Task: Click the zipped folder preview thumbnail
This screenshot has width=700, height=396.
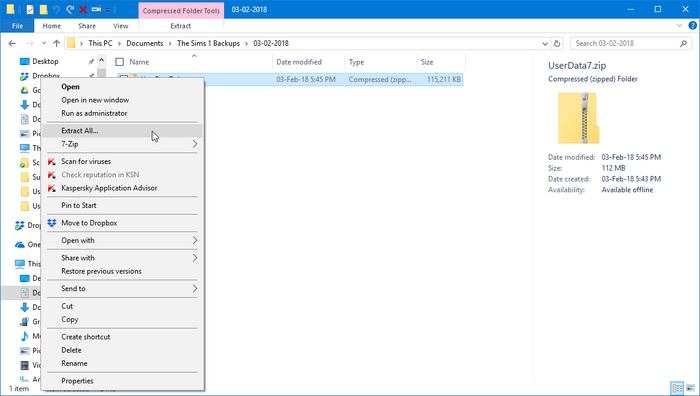Action: click(578, 118)
